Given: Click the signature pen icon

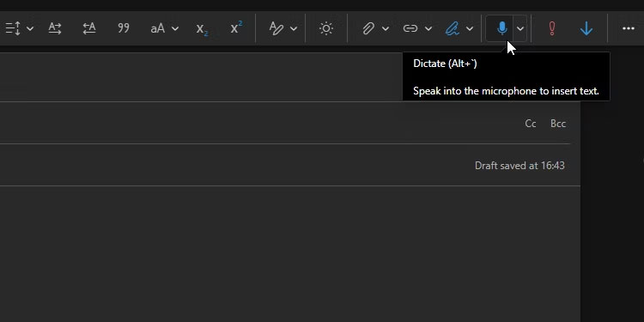Looking at the screenshot, I should point(453,28).
